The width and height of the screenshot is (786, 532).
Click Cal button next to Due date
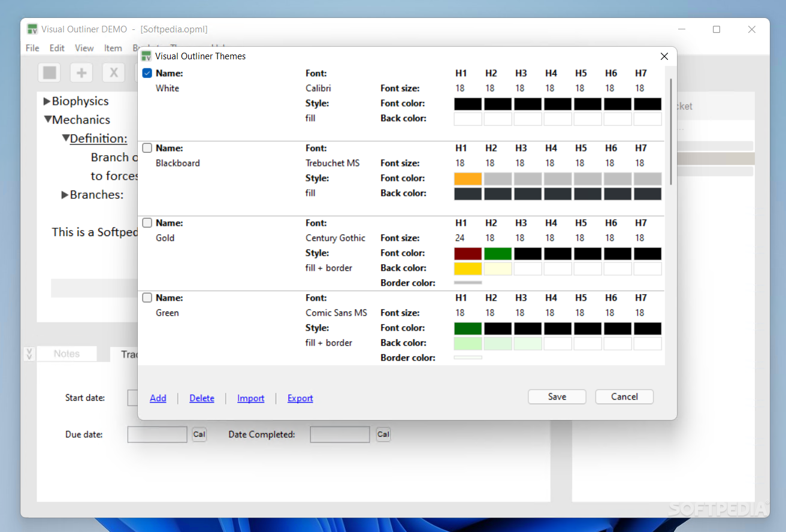coord(199,434)
